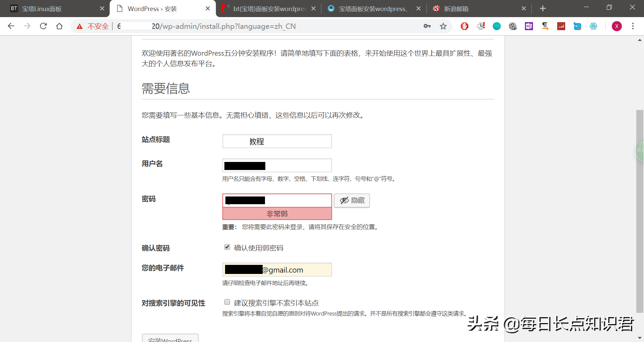Click the page vertical scrollbar thumb

click(x=640, y=211)
